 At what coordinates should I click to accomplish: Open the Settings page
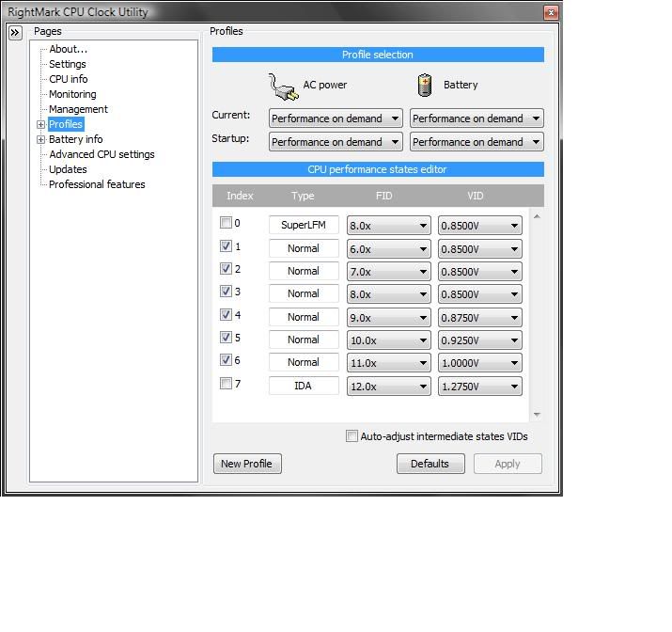click(68, 64)
